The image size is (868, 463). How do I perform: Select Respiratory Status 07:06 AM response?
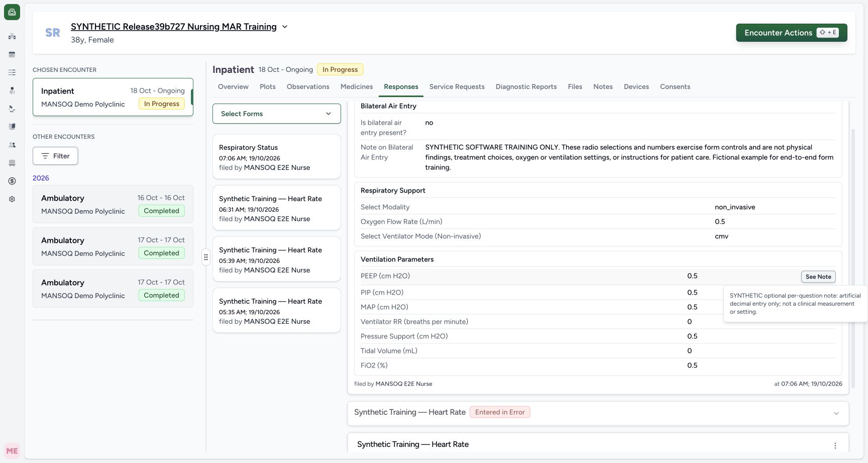(x=277, y=157)
